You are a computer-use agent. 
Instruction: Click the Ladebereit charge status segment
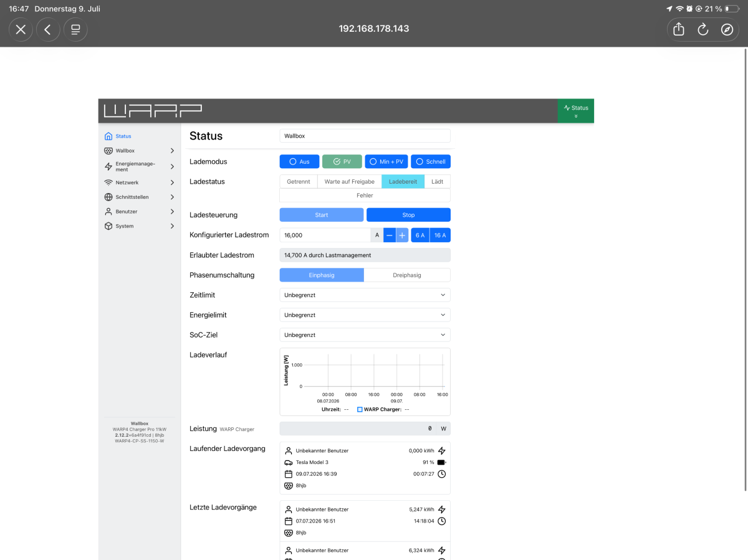(403, 181)
